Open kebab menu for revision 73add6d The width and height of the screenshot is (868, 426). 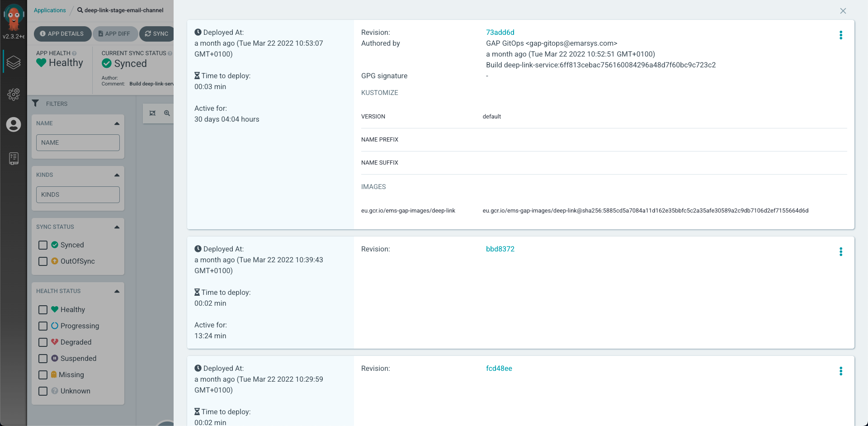click(x=841, y=35)
